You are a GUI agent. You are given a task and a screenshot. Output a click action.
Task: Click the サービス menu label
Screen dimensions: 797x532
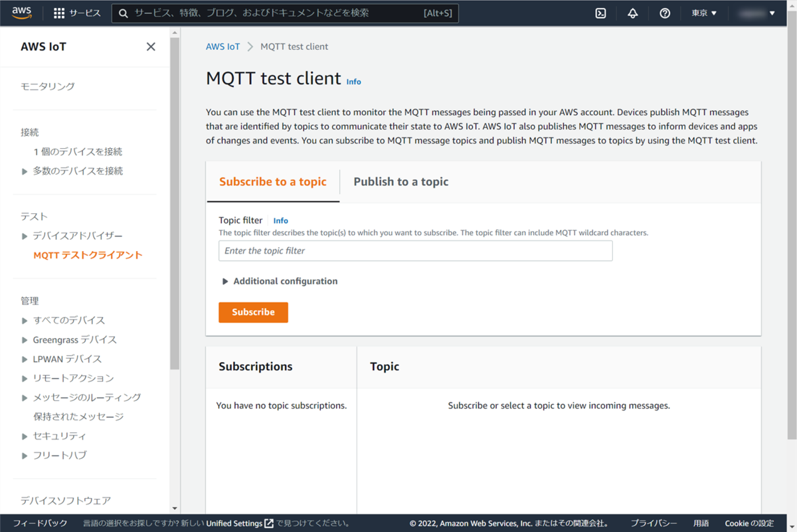[85, 13]
